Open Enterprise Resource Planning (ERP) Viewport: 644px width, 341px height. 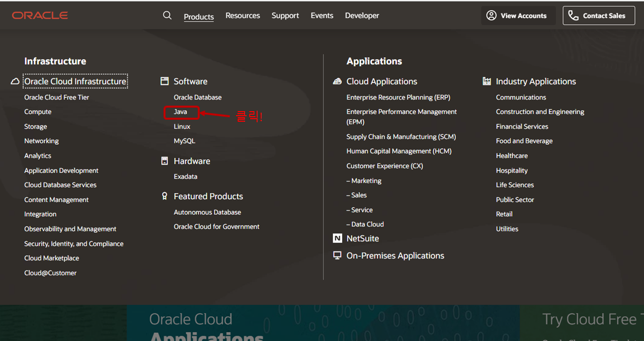coord(398,98)
